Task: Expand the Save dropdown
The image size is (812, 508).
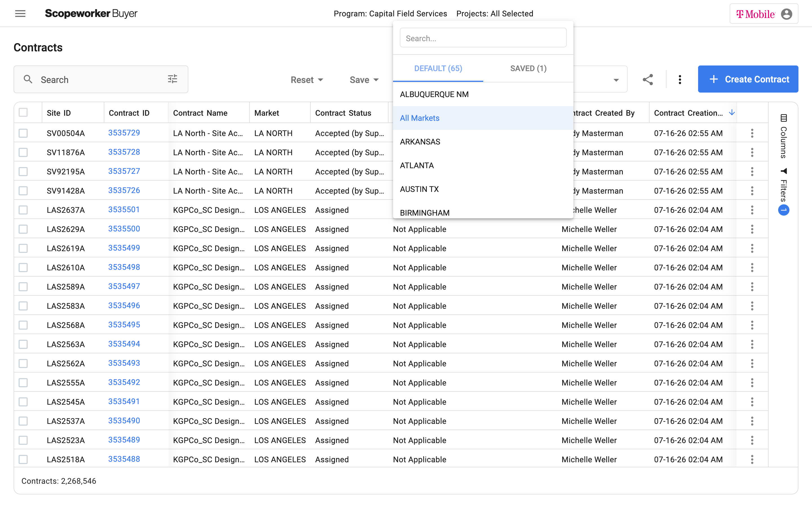Action: tap(364, 80)
